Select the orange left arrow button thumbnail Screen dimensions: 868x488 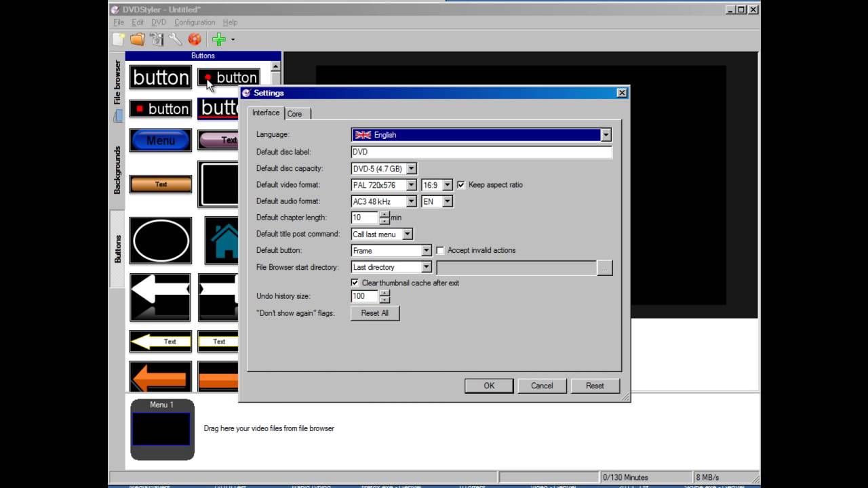[161, 376]
